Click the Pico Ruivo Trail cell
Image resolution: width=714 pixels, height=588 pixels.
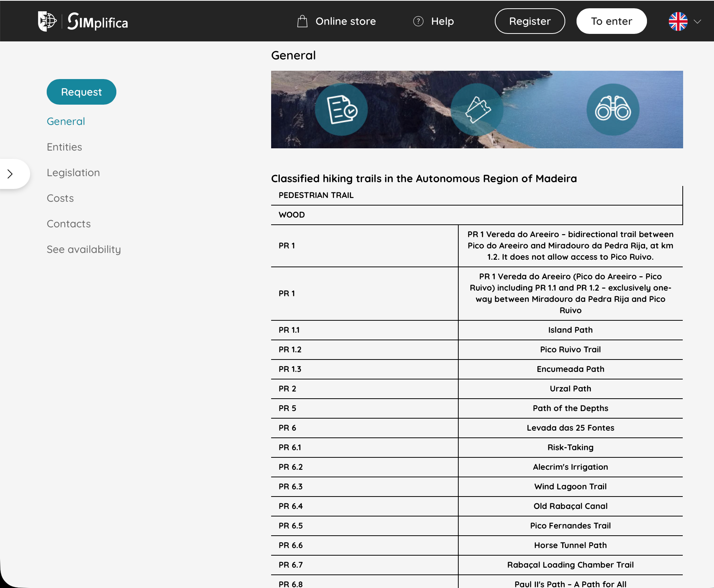571,350
